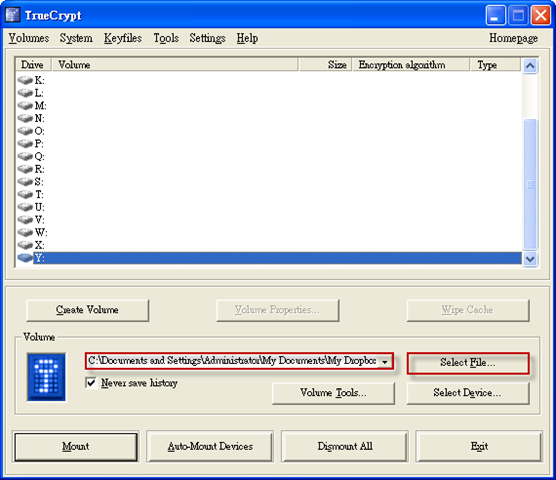Click the Drive column header
The height and width of the screenshot is (480, 556).
pos(34,65)
